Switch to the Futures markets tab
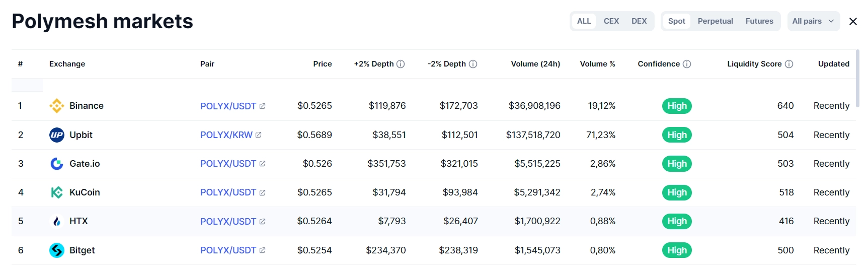Image resolution: width=868 pixels, height=268 pixels. 759,21
